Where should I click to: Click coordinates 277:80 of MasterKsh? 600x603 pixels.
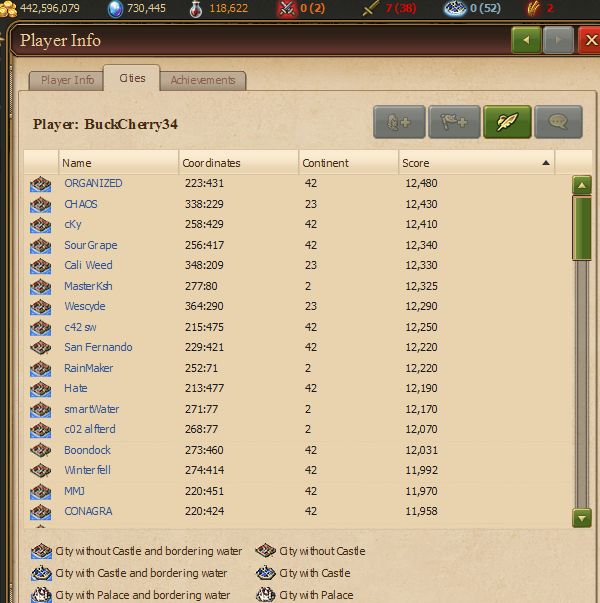[201, 286]
